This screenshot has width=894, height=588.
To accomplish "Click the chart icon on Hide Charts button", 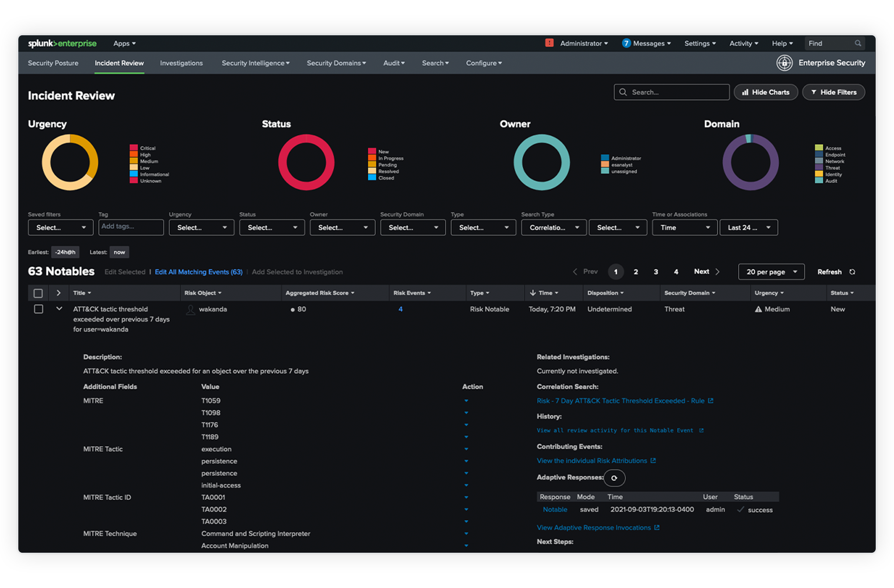I will pyautogui.click(x=745, y=92).
